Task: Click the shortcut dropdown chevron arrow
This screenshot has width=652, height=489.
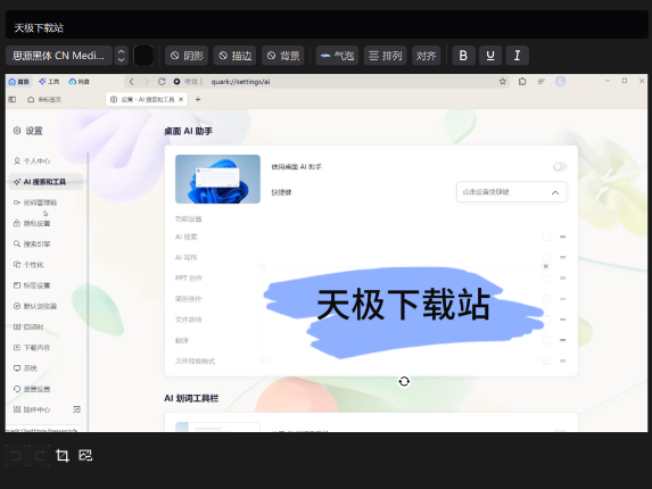Action: [555, 193]
